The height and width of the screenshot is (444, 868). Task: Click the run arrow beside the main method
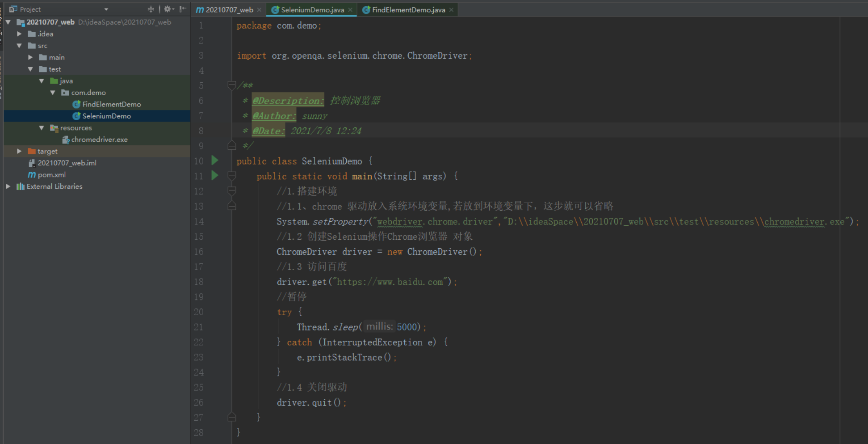[214, 176]
